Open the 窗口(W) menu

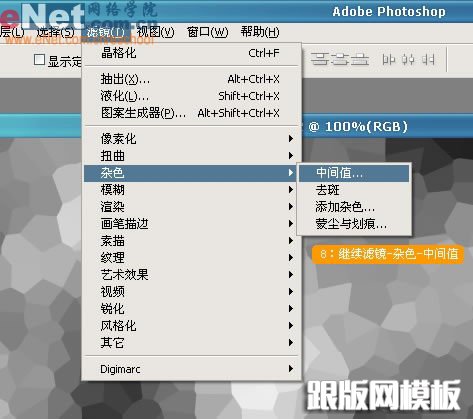[x=208, y=32]
